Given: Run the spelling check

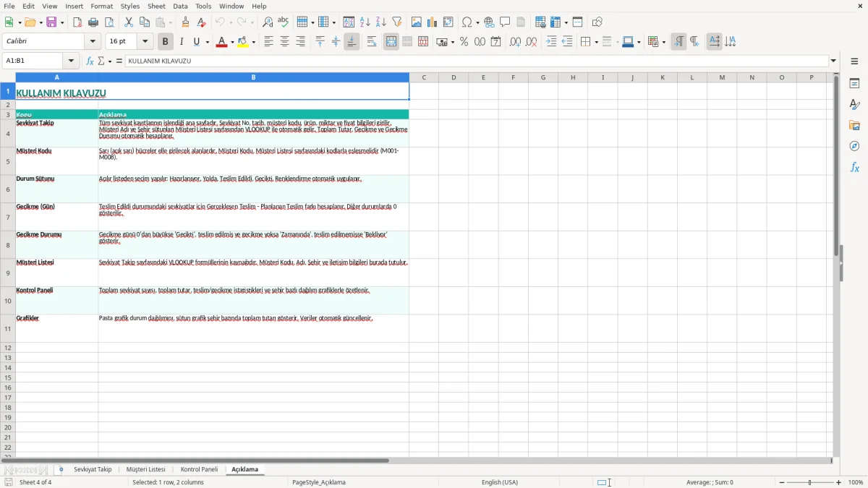Looking at the screenshot, I should 284,22.
